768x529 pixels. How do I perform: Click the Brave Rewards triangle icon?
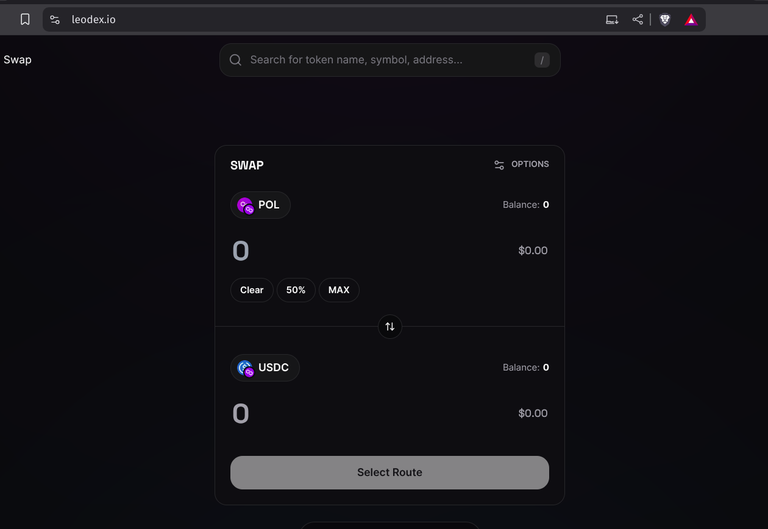point(691,20)
